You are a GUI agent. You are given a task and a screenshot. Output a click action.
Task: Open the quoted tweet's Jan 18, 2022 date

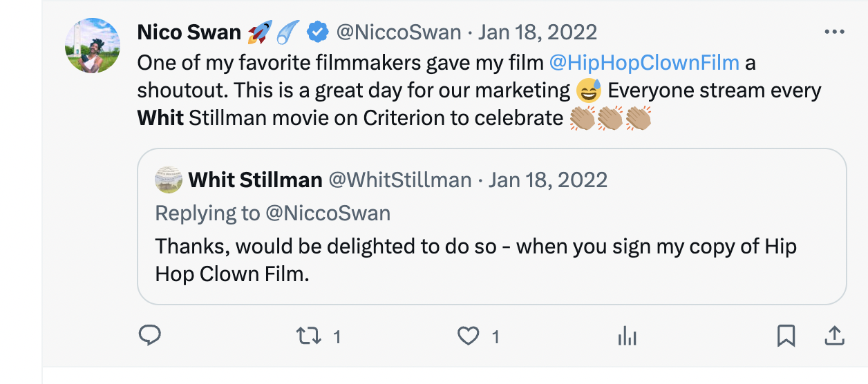[548, 180]
